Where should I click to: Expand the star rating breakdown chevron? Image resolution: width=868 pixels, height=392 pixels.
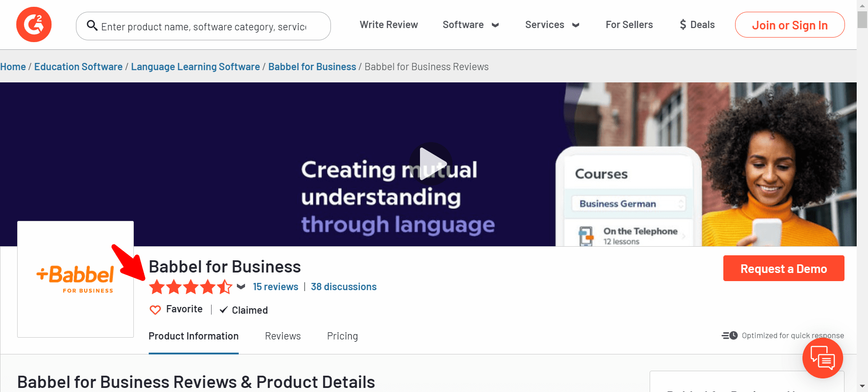tap(241, 287)
